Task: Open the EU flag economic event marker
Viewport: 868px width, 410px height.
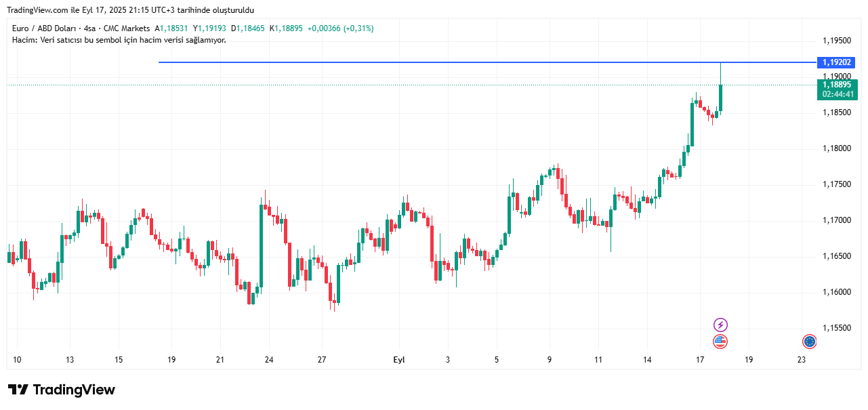Action: (x=809, y=342)
